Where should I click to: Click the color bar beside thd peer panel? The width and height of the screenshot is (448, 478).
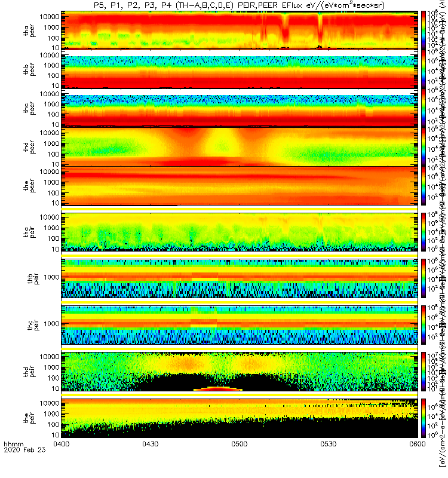pyautogui.click(x=424, y=147)
